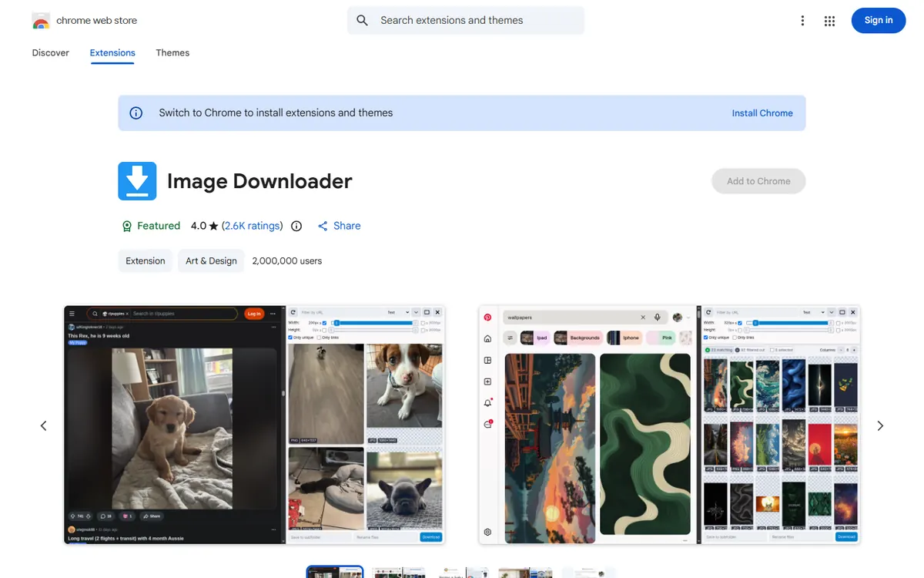Open the Pinterest wallpapers screenshot preview

coord(669,425)
